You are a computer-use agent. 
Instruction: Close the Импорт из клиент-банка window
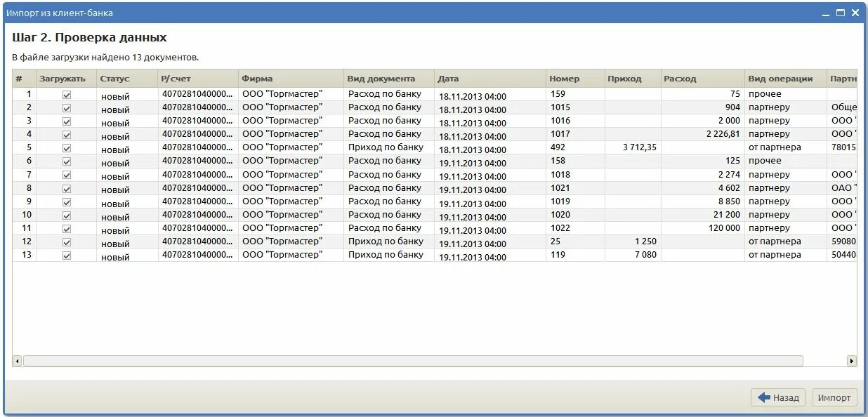[855, 13]
